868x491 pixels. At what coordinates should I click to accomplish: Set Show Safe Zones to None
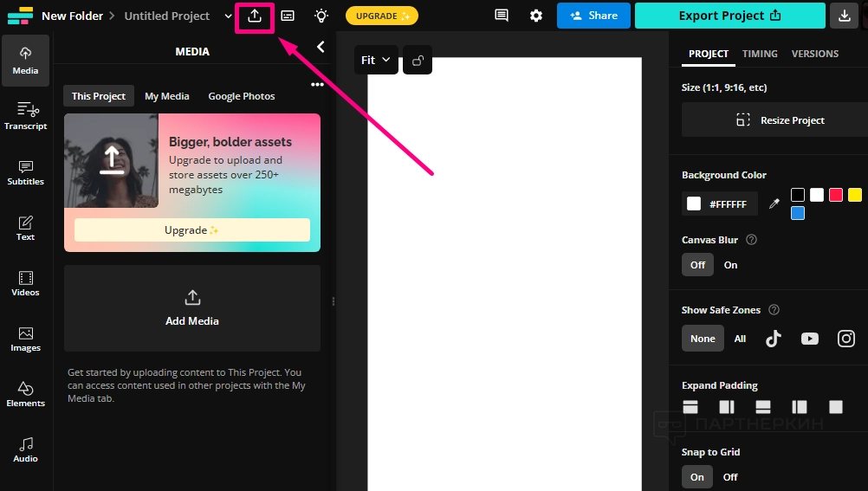703,339
